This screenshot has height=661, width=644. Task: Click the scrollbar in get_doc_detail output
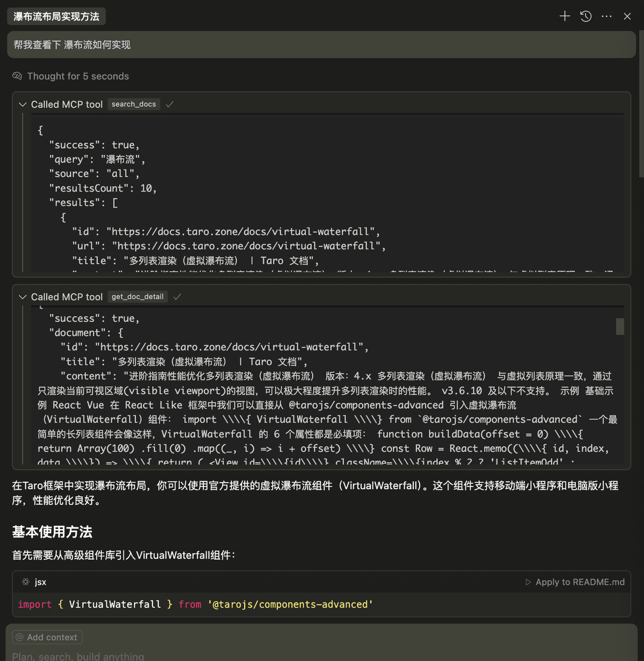pyautogui.click(x=620, y=326)
